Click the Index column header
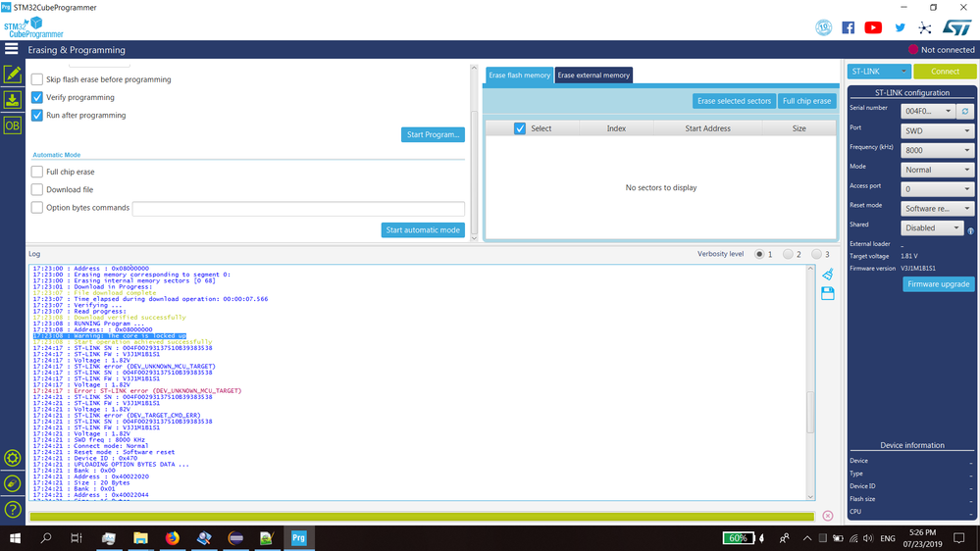980x551 pixels. [616, 128]
